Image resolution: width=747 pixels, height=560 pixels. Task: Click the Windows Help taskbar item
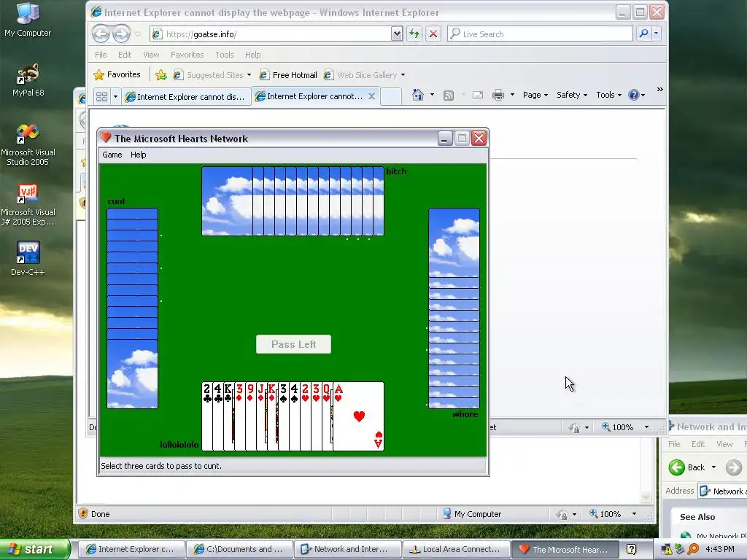(631, 550)
